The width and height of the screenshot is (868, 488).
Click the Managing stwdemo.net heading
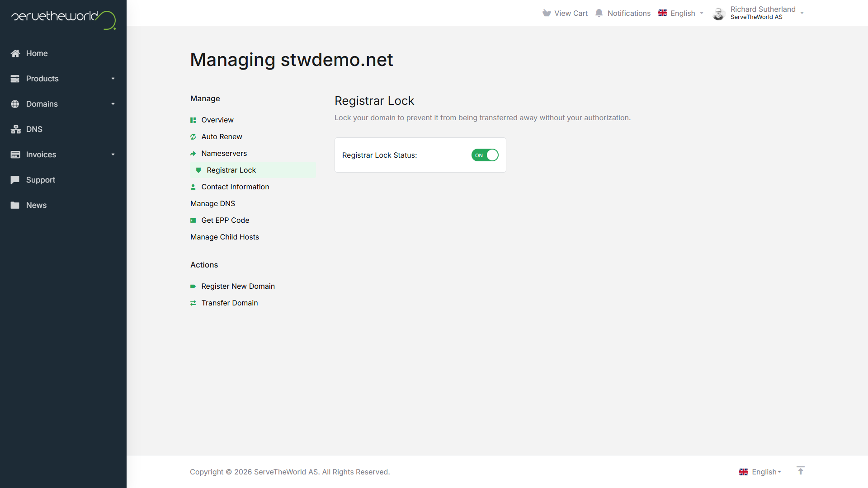point(292,60)
